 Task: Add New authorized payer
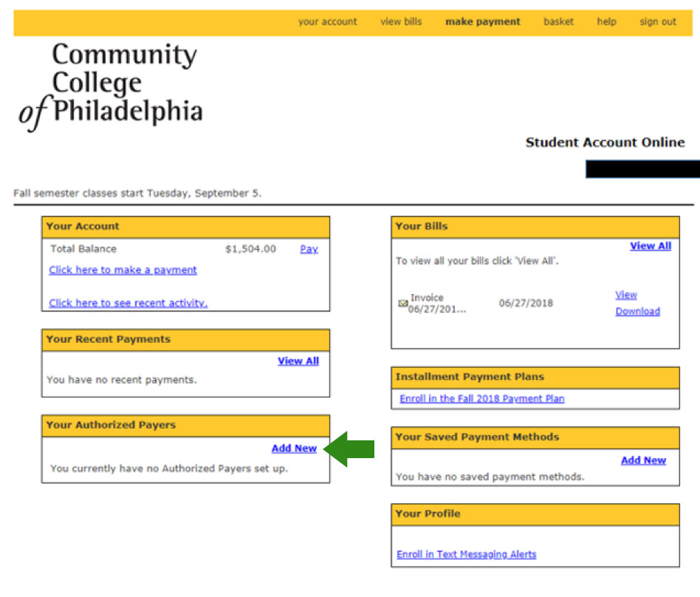pyautogui.click(x=294, y=448)
